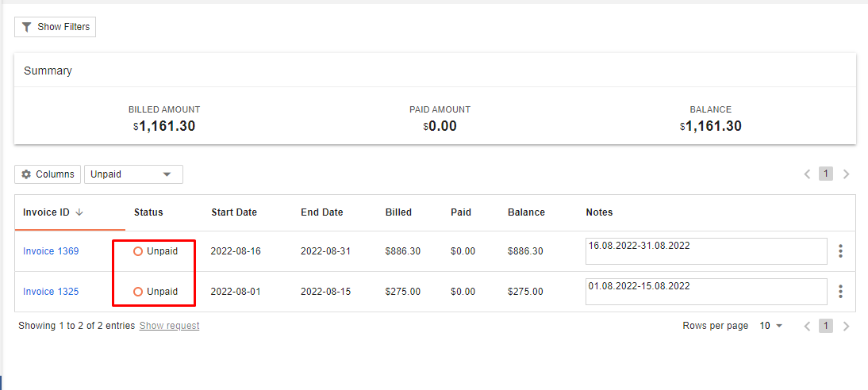
Task: Click bottom previous page chevron
Action: [807, 326]
